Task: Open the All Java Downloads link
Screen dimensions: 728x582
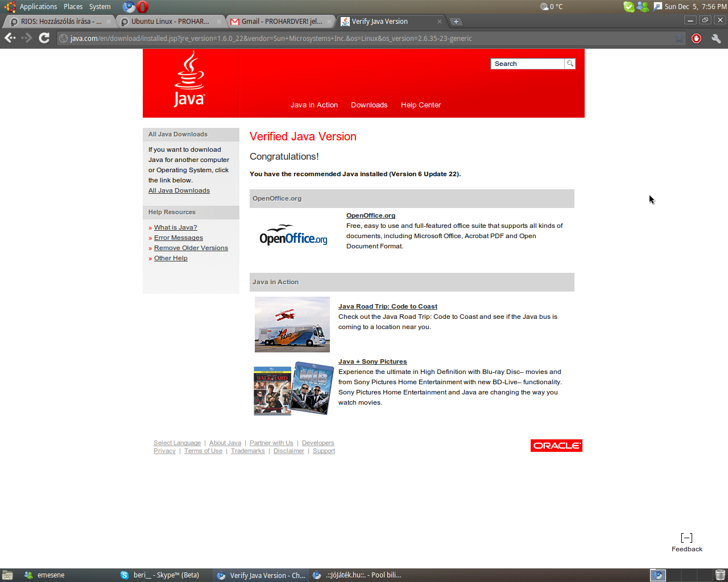Action: (179, 190)
